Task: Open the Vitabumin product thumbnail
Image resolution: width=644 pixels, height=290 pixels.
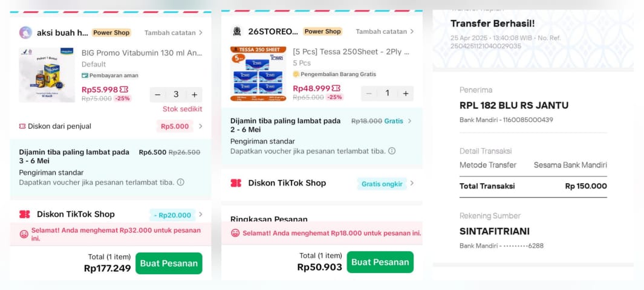Action: click(x=47, y=75)
